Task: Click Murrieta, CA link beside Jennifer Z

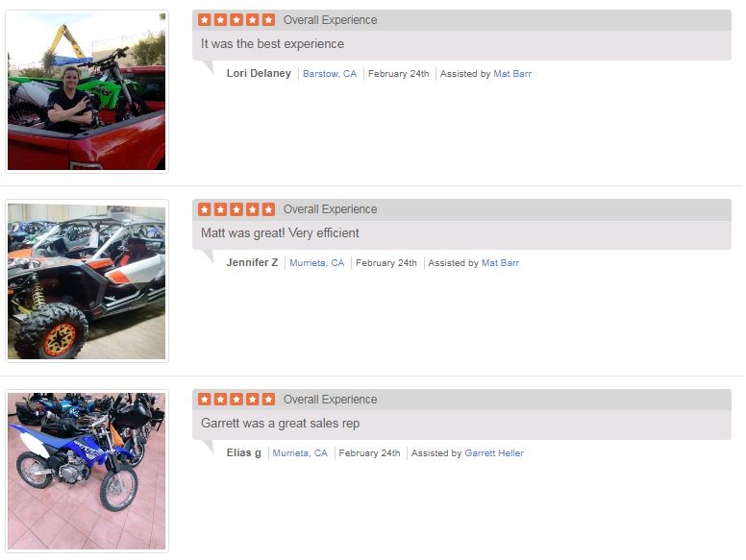Action: coord(317,263)
